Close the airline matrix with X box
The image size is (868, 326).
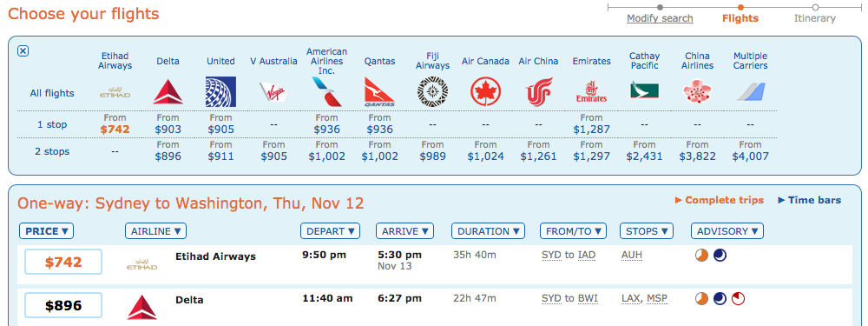click(23, 51)
